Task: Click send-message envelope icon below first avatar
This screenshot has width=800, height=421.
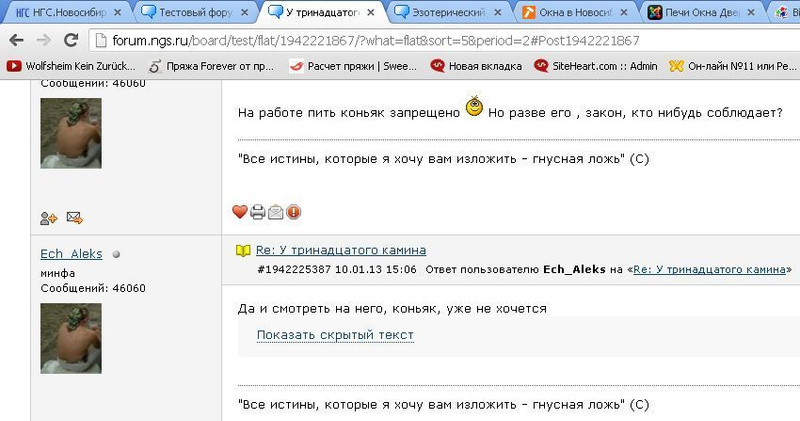Action: (74, 218)
